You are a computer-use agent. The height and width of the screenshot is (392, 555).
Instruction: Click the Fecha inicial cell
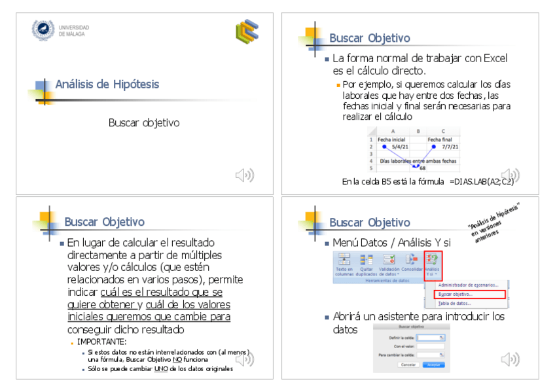click(x=393, y=139)
